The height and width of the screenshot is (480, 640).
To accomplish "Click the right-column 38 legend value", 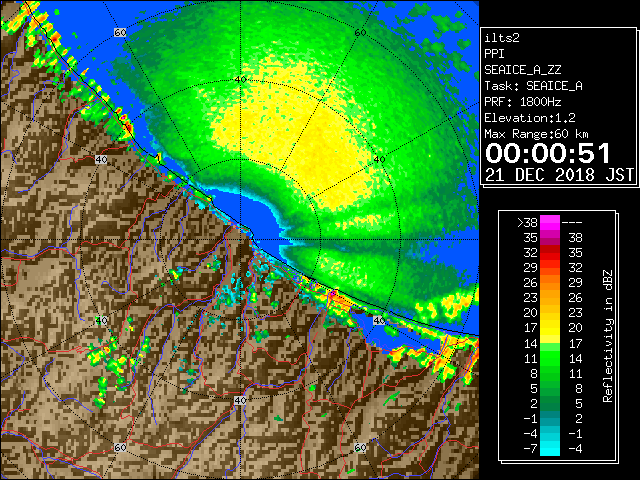I will [575, 238].
